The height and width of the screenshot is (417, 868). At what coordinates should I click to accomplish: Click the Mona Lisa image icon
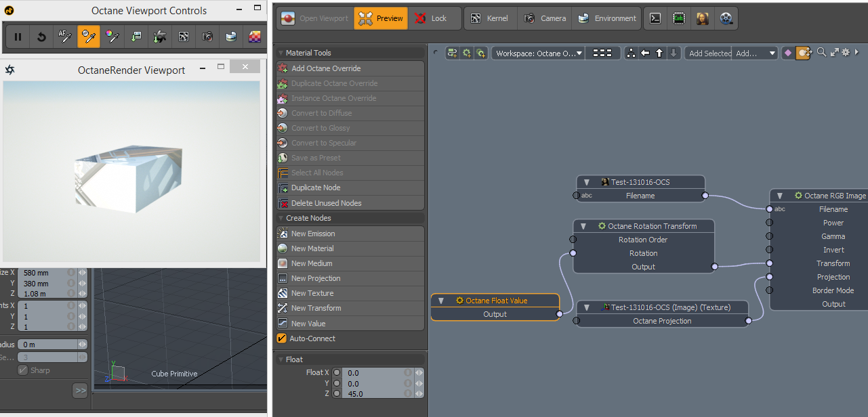click(703, 18)
